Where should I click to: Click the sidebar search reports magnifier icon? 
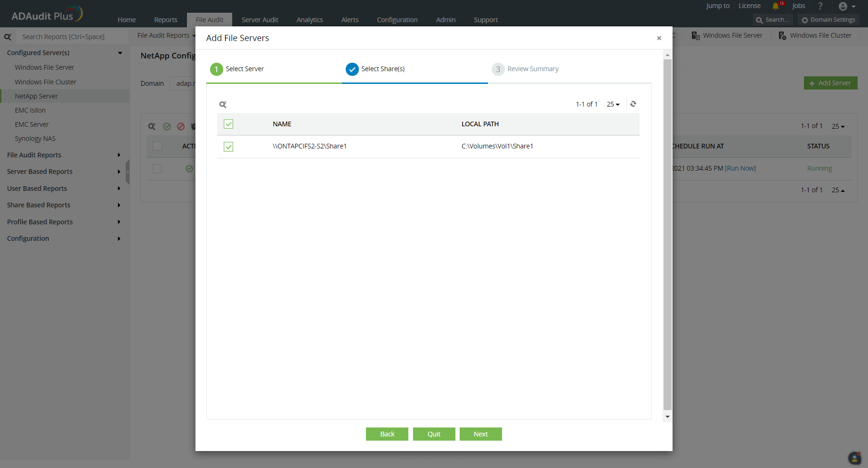point(8,37)
